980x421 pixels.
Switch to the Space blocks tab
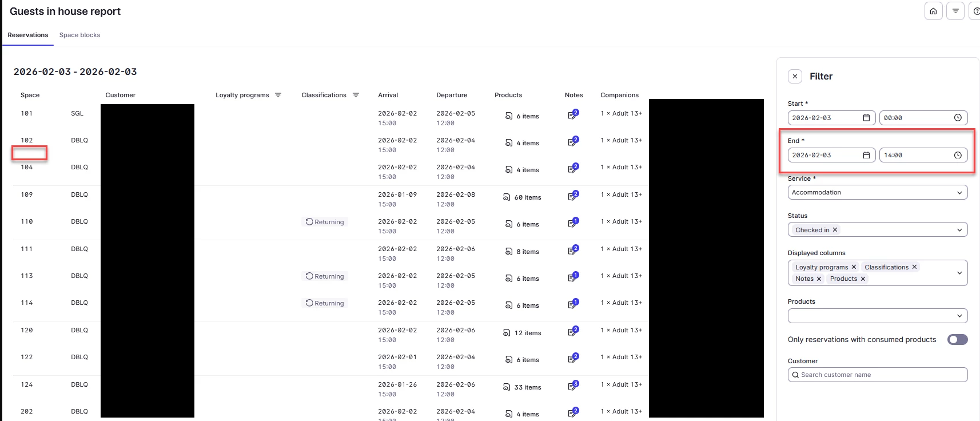(79, 35)
